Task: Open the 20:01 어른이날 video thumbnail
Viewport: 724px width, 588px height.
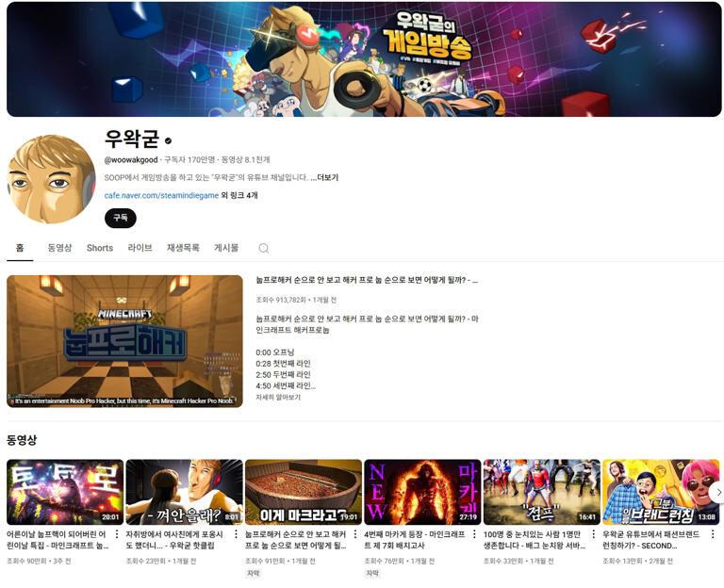Action: click(65, 492)
